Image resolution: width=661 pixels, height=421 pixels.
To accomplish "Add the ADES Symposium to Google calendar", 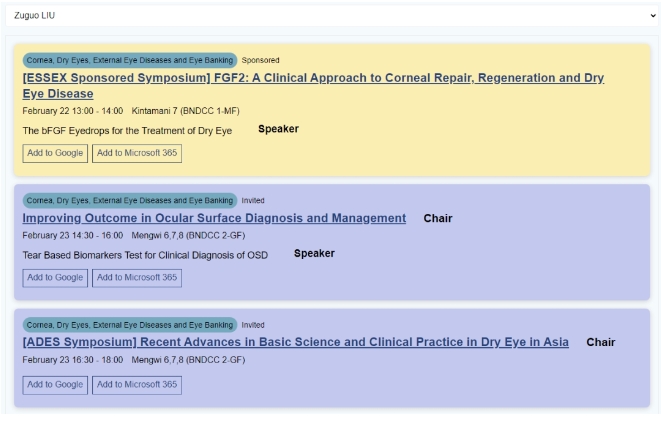I will tap(55, 384).
